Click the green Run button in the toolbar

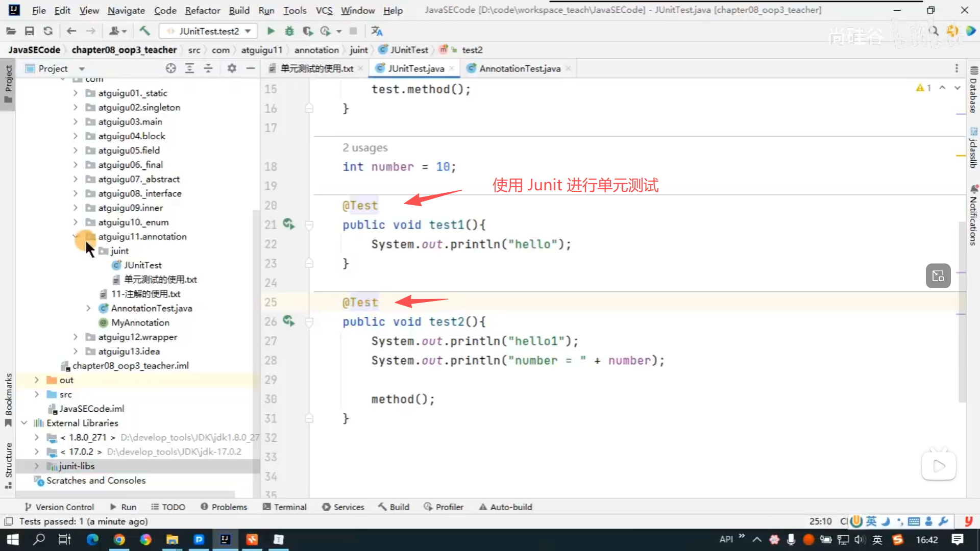click(x=271, y=31)
